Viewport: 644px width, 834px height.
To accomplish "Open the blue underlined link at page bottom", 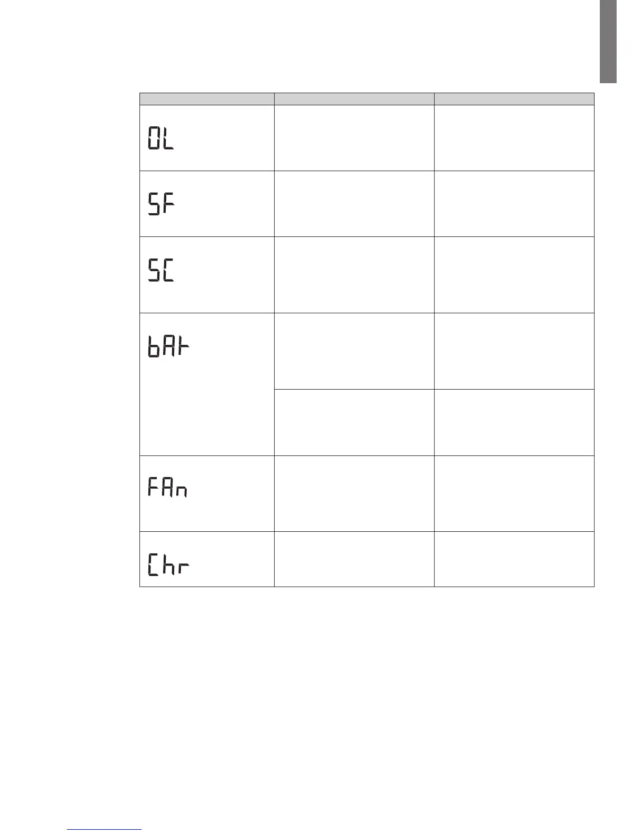I will [104, 830].
